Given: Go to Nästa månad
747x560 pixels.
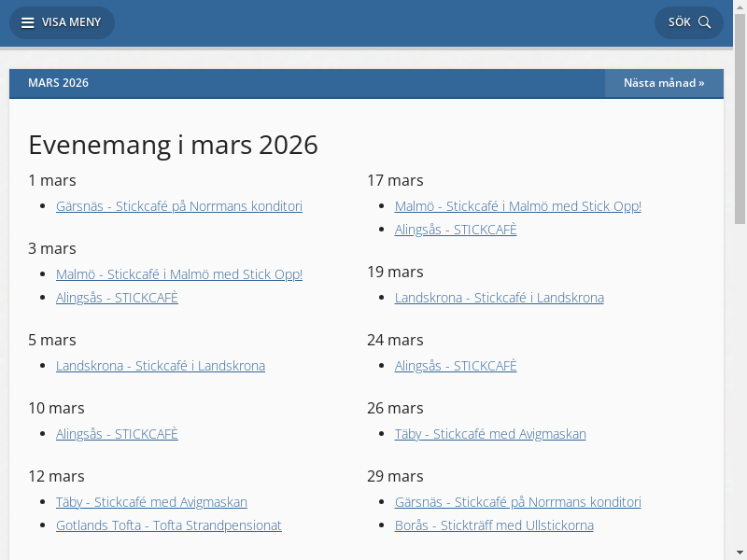Looking at the screenshot, I should 663,83.
